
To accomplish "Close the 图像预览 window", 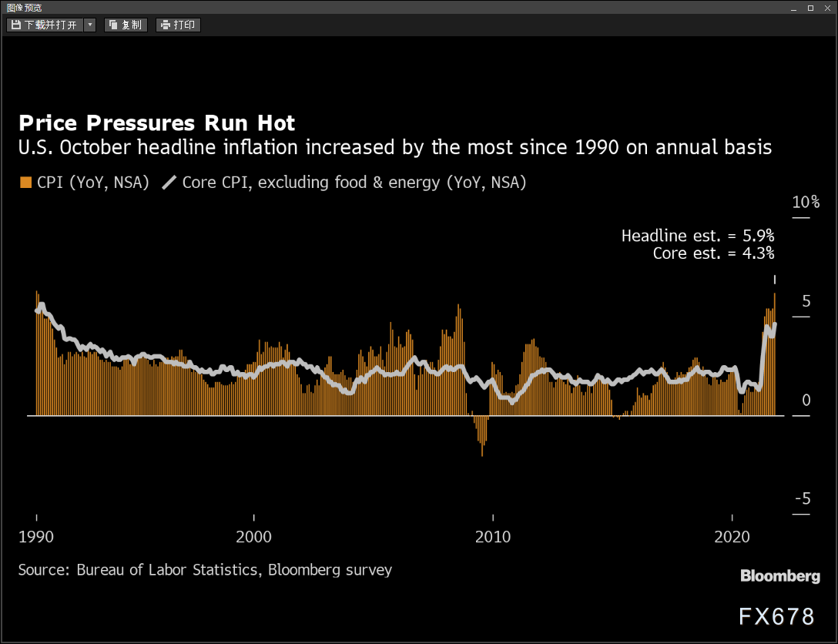I will 827,8.
